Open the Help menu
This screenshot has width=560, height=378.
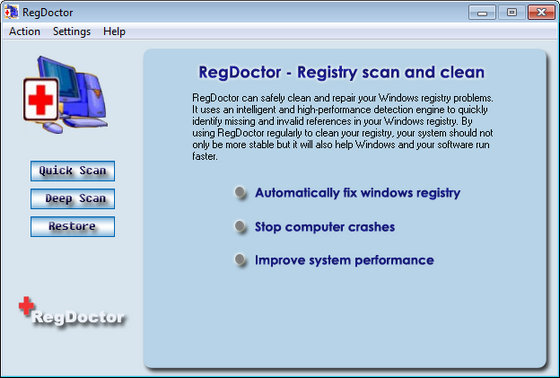(x=114, y=31)
